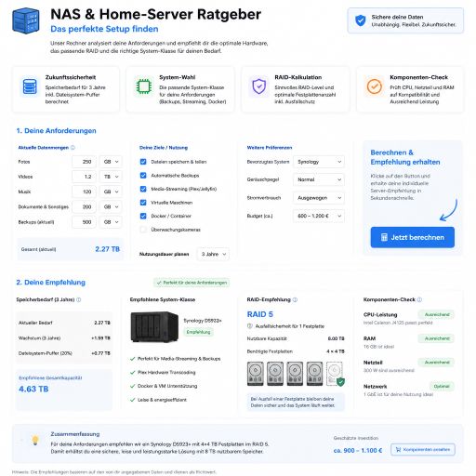Click the Netzteil Ausreichend badge
Screen dimensions: 476x476
click(436, 363)
